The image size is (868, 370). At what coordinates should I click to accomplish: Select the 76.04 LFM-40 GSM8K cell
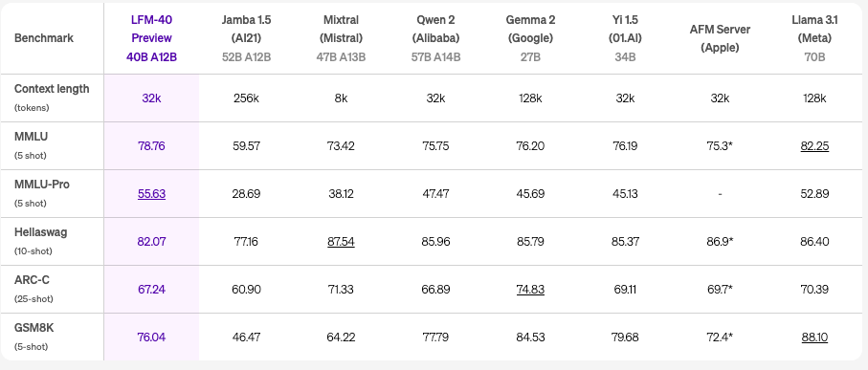(x=151, y=337)
